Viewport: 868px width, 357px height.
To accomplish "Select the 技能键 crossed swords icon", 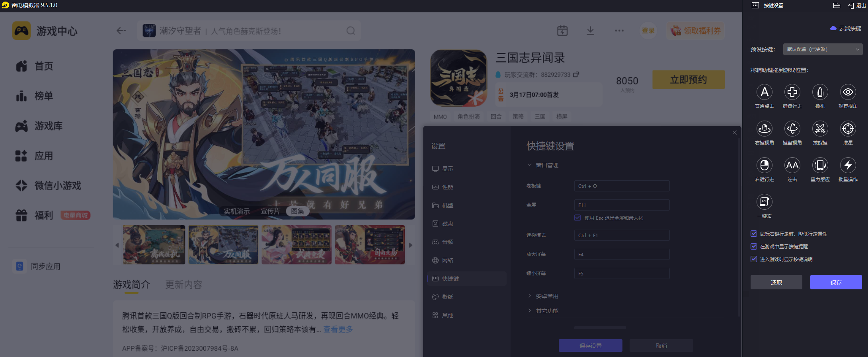I will (x=820, y=129).
